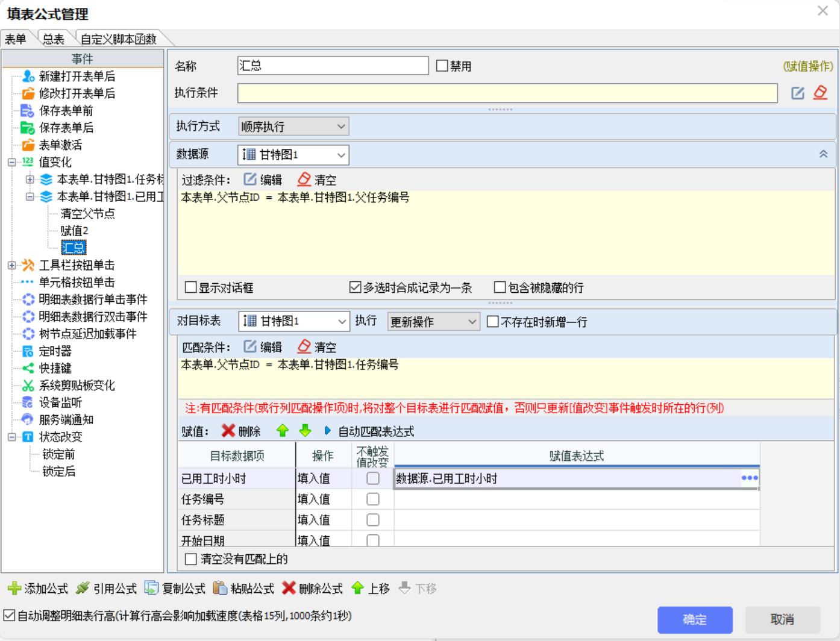The height and width of the screenshot is (641, 840).
Task: Click the green 上移 up arrow icon
Action: click(x=358, y=588)
